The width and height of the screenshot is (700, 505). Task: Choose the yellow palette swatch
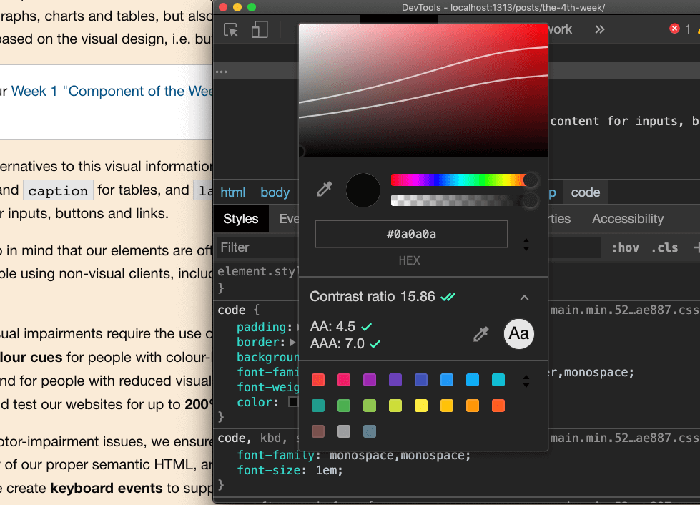(x=421, y=405)
